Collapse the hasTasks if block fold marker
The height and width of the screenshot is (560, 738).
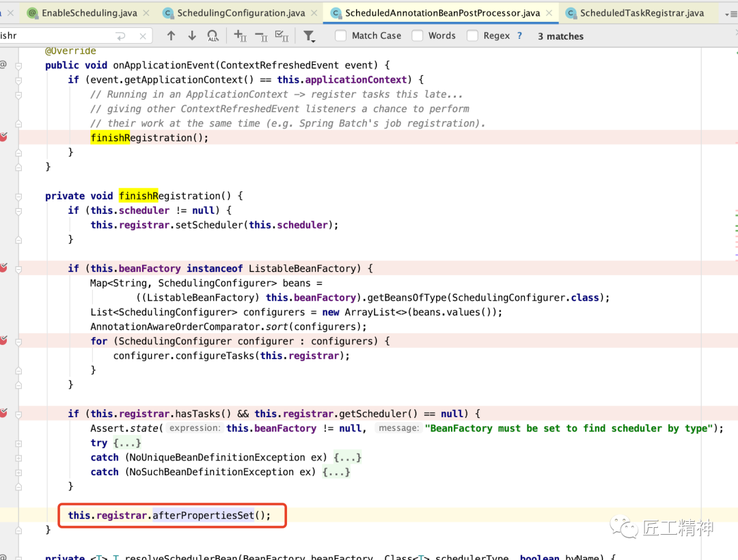[x=18, y=415]
